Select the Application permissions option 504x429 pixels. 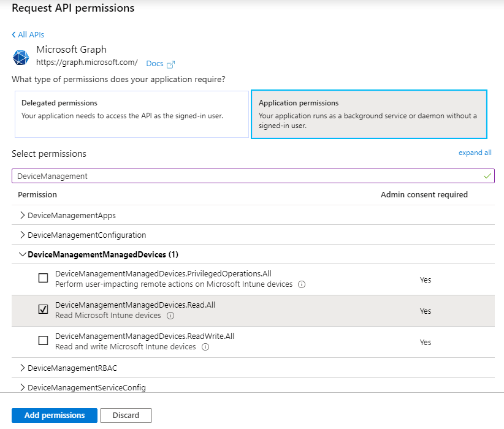tap(368, 114)
